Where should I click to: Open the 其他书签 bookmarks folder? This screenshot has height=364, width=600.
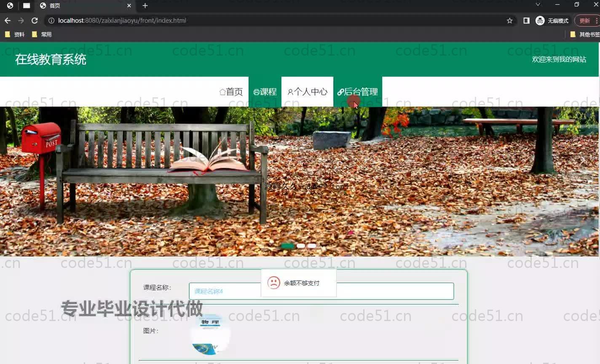click(585, 35)
